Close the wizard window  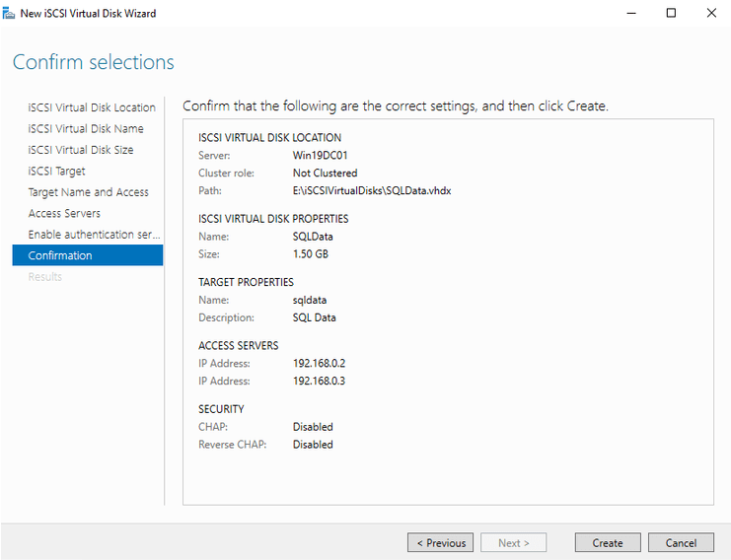pos(711,13)
